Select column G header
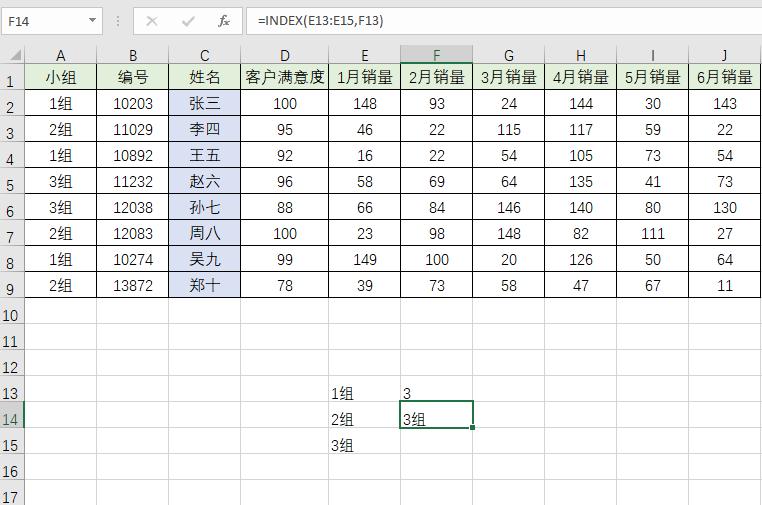The height and width of the screenshot is (505, 762). pos(509,55)
